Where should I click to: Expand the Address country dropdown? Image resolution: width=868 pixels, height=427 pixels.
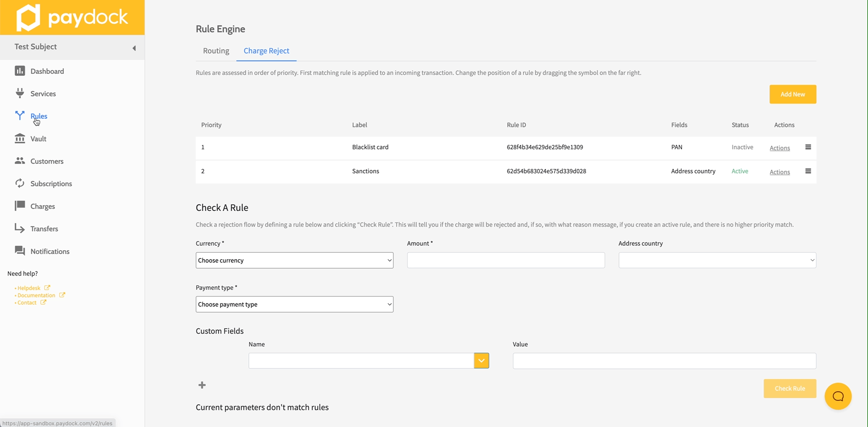717,260
